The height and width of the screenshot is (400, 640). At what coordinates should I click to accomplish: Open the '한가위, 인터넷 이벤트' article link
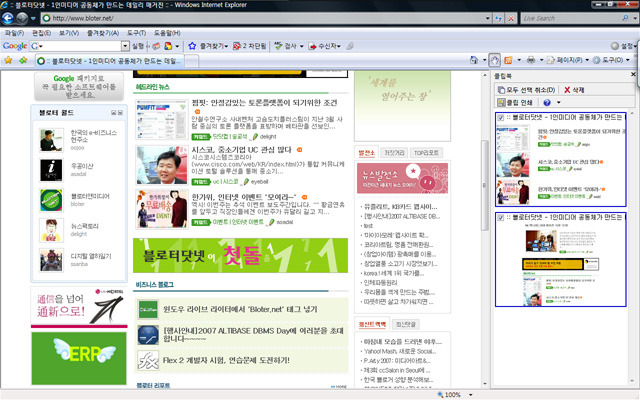click(244, 197)
